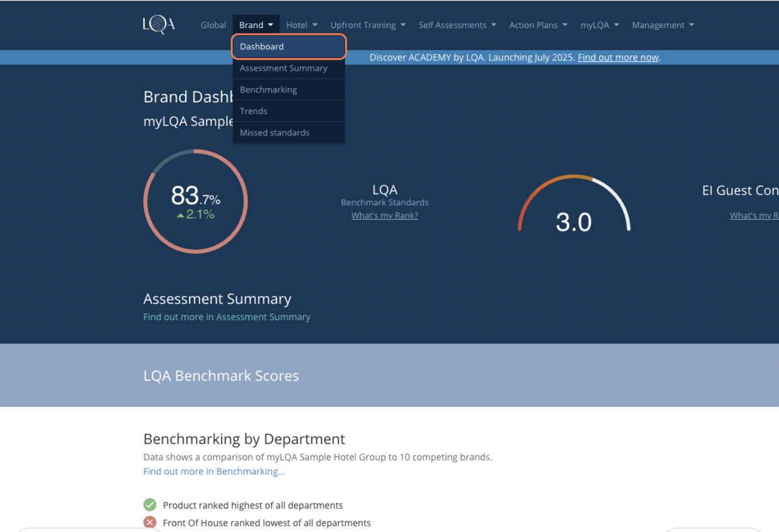The height and width of the screenshot is (532, 779).
Task: Expand the Hotel dropdown
Action: point(302,25)
